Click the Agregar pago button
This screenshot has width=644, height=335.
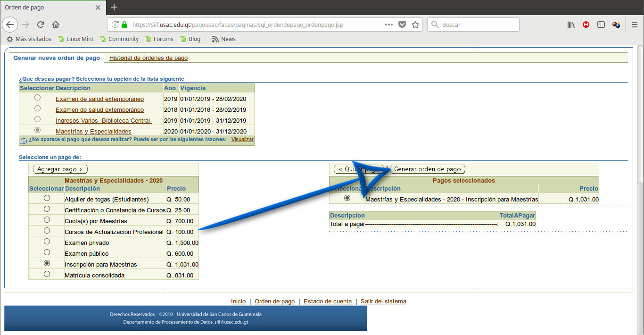[x=60, y=169]
